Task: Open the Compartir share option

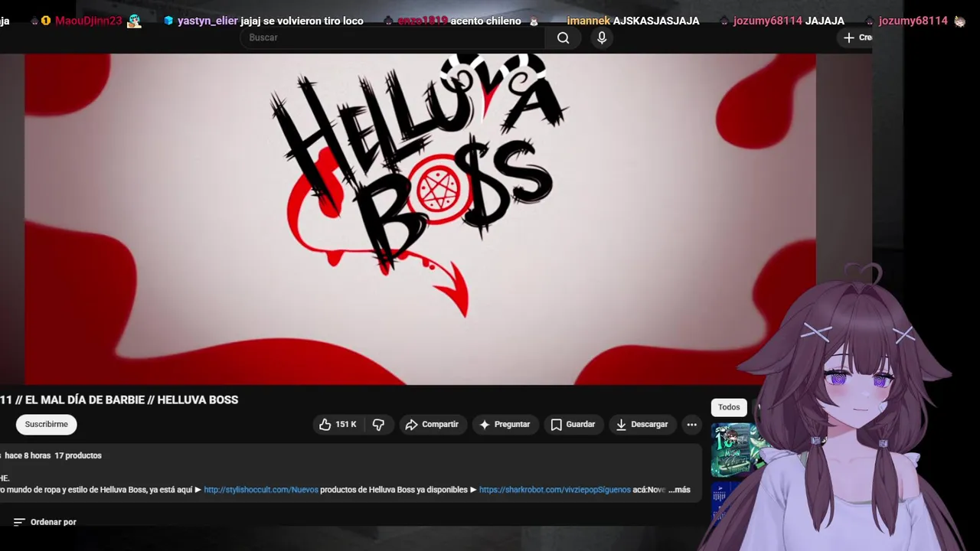Action: (432, 425)
